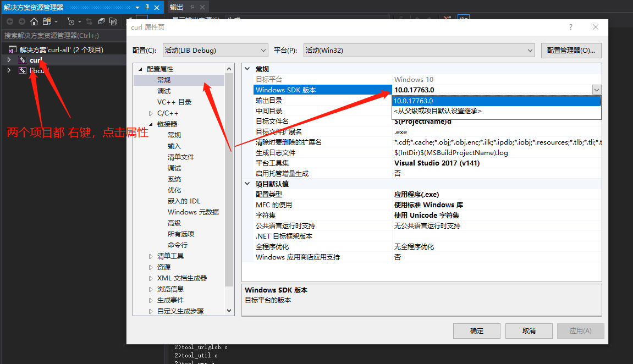Click the curl project icon in the tree

(x=23, y=60)
